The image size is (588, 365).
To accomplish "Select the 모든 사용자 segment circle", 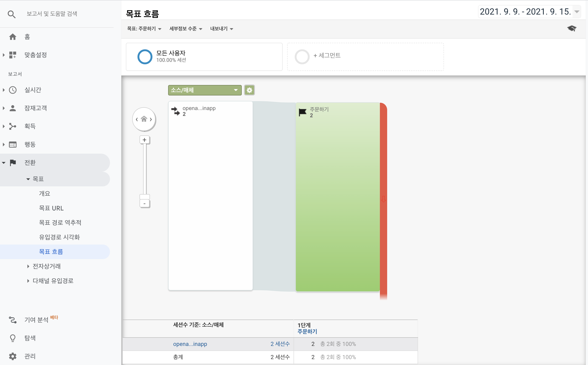I will (145, 57).
